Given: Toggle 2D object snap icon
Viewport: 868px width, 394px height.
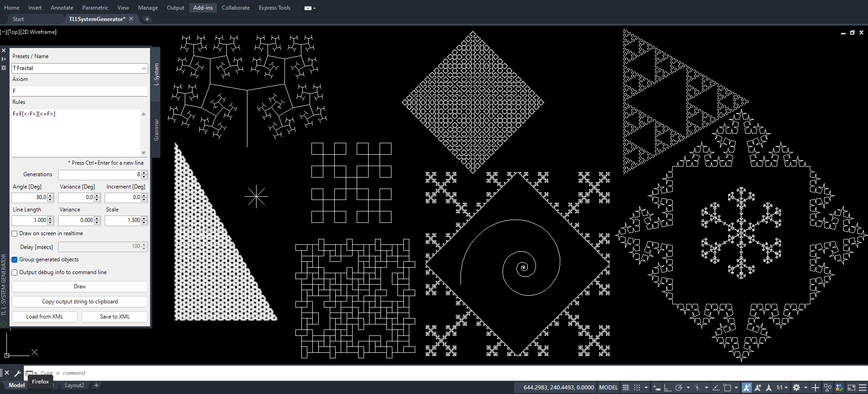Looking at the screenshot, I should tap(727, 387).
